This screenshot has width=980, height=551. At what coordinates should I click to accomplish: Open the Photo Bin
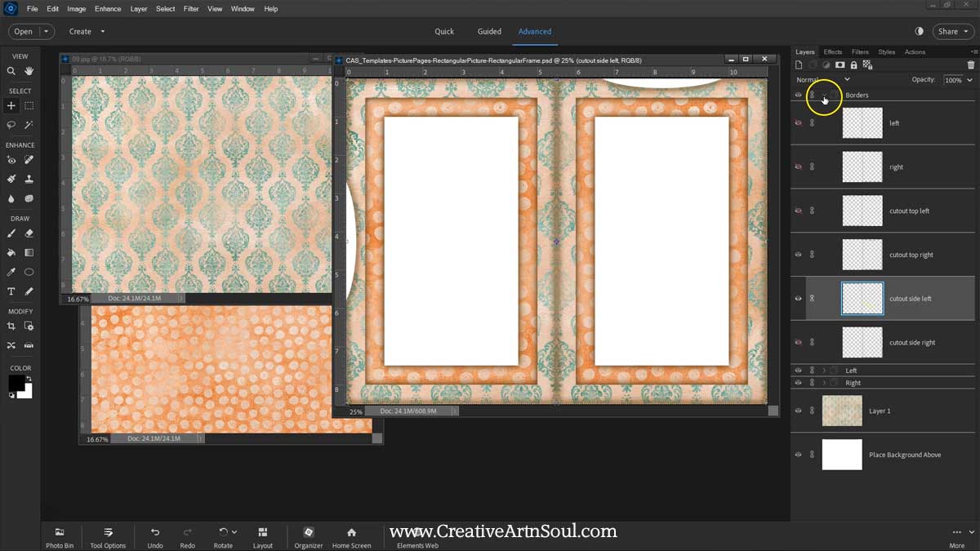click(60, 537)
